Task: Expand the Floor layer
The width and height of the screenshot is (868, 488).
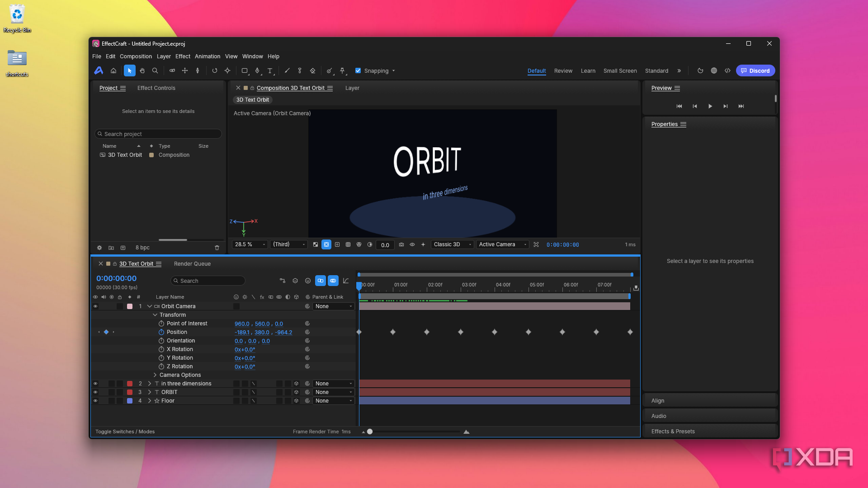Action: tap(150, 401)
